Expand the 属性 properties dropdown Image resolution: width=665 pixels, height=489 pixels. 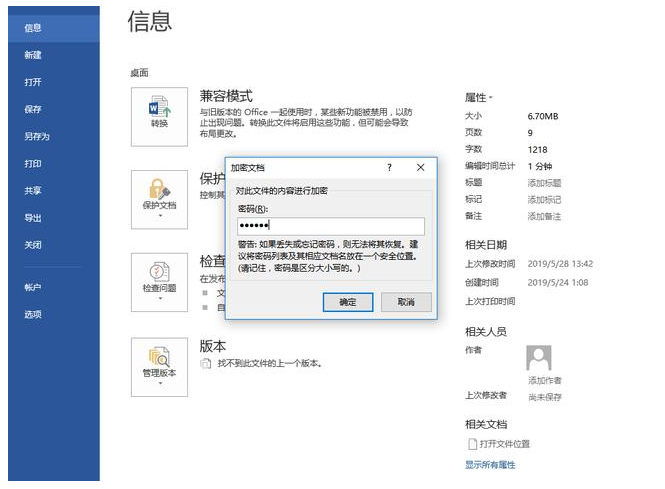tap(479, 98)
